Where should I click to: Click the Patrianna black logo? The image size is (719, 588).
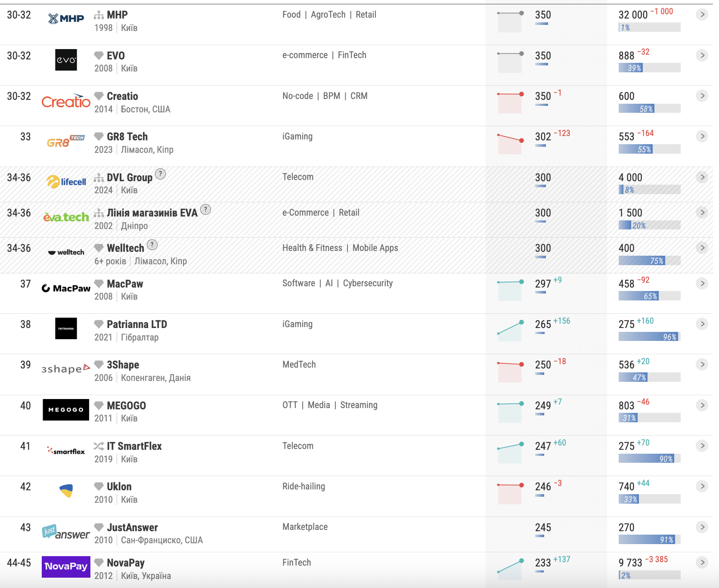pos(66,328)
